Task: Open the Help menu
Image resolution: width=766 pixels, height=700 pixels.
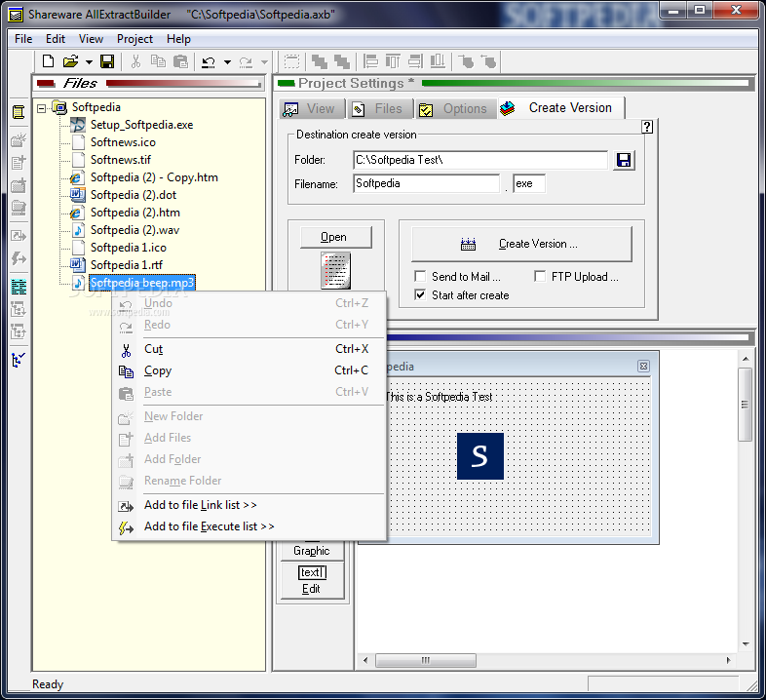Action: tap(178, 39)
